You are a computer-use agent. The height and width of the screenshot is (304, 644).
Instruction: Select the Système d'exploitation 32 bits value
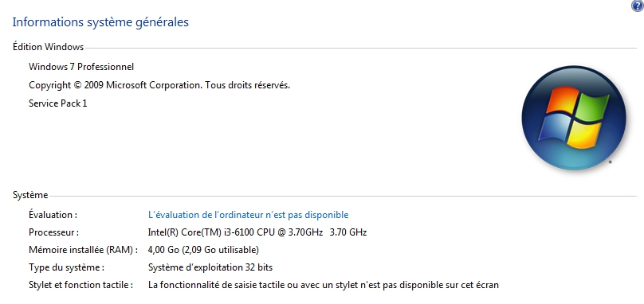pyautogui.click(x=210, y=267)
